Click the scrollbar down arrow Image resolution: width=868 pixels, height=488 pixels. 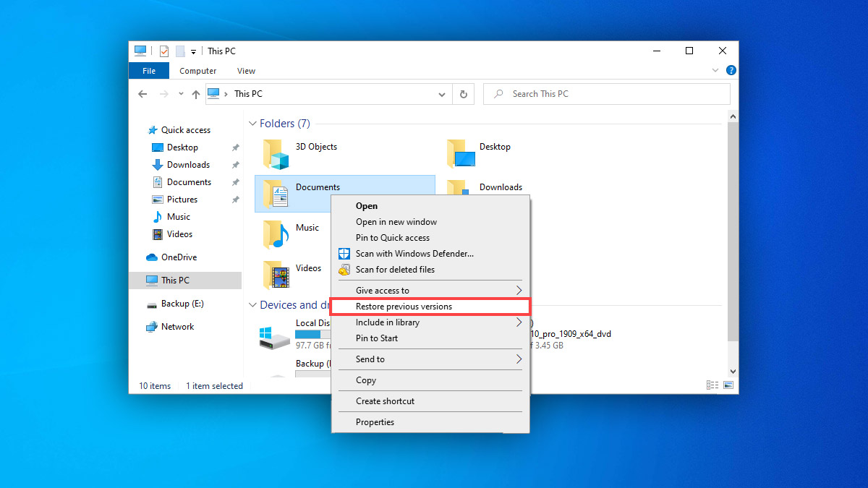pos(733,372)
